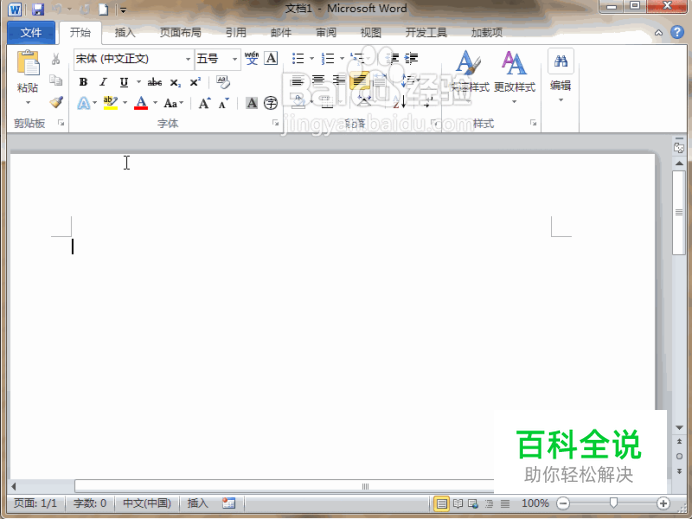The height and width of the screenshot is (519, 692).
Task: Expand the numbering dropdown arrow
Action: 342,58
